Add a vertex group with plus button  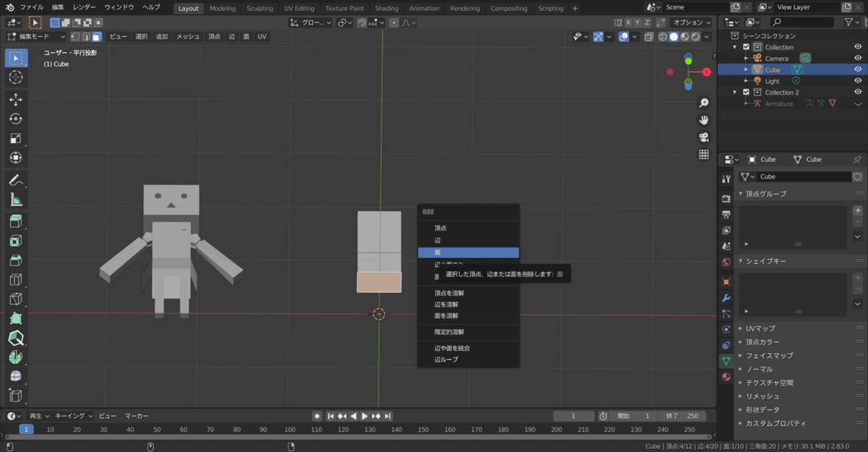858,210
